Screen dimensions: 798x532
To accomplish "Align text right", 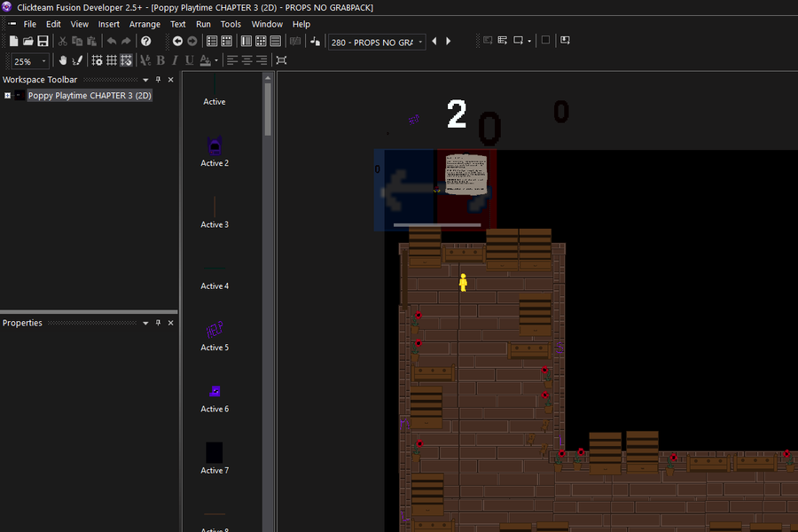I will coord(262,60).
